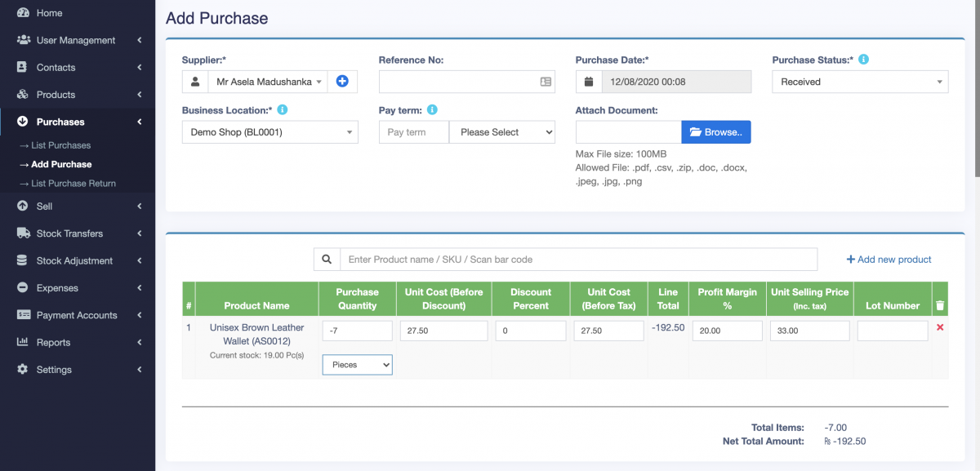Open the calendar icon for purchase date

tap(589, 82)
